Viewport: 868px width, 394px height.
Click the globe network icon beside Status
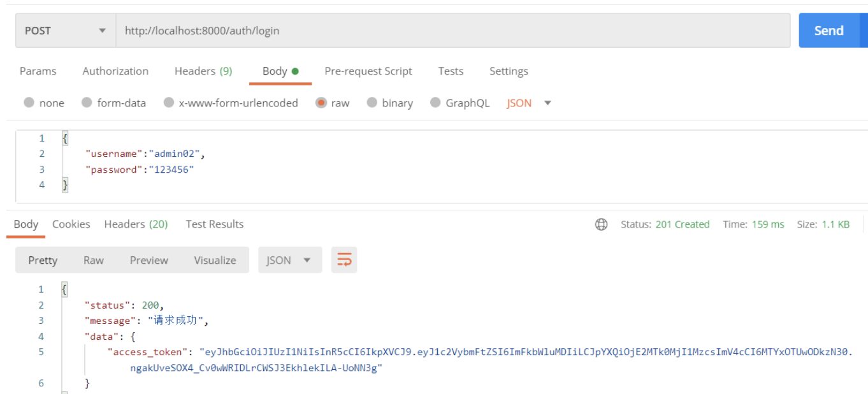(601, 224)
